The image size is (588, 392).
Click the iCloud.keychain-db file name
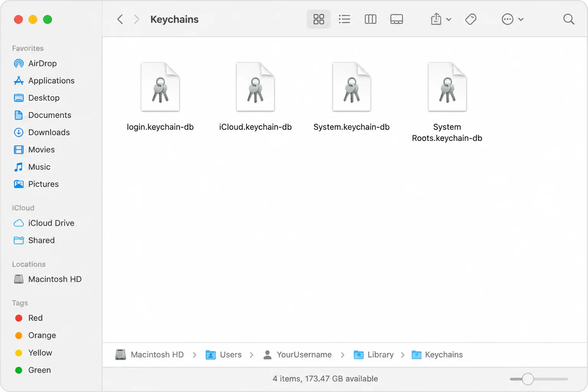255,127
